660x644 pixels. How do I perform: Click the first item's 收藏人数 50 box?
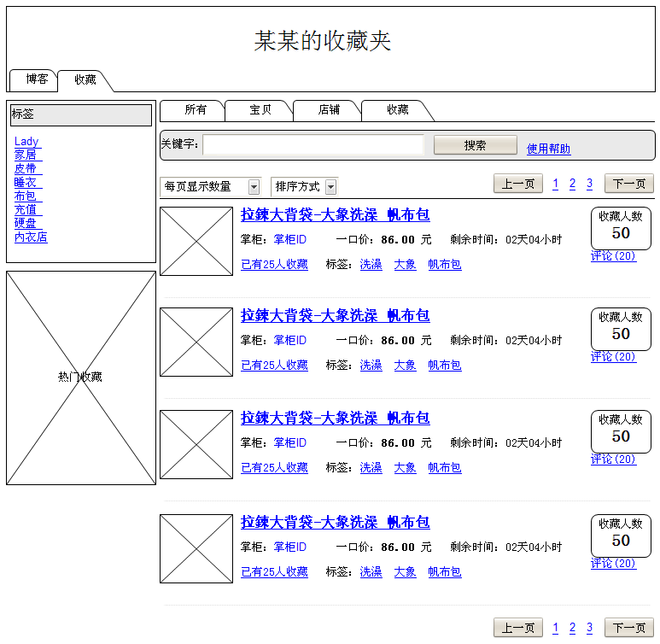tap(621, 228)
